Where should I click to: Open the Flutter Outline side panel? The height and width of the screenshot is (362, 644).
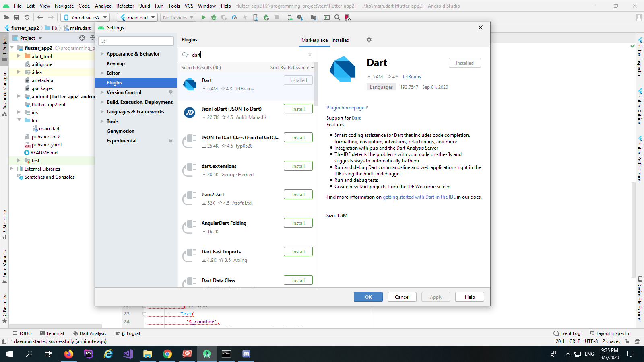click(640, 106)
